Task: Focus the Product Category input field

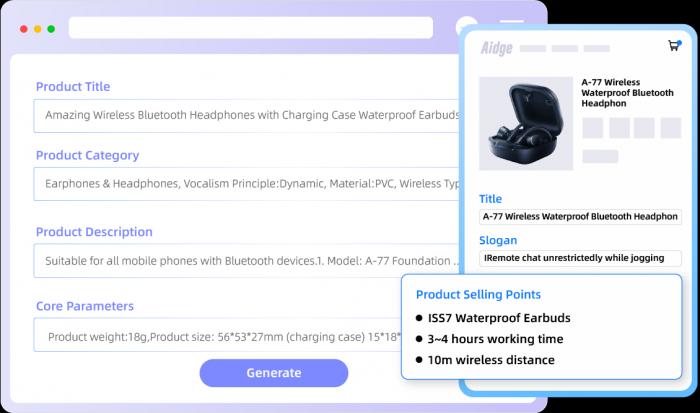Action: (x=246, y=184)
